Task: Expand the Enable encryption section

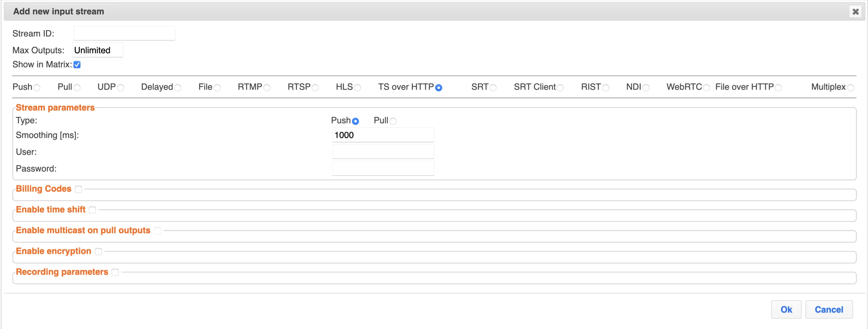Action: [x=98, y=252]
